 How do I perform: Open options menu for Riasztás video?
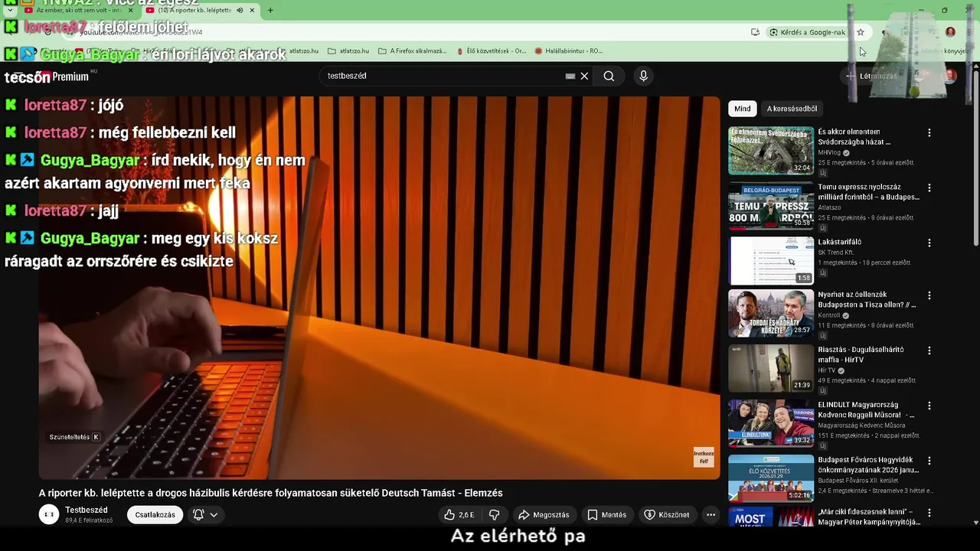point(929,350)
